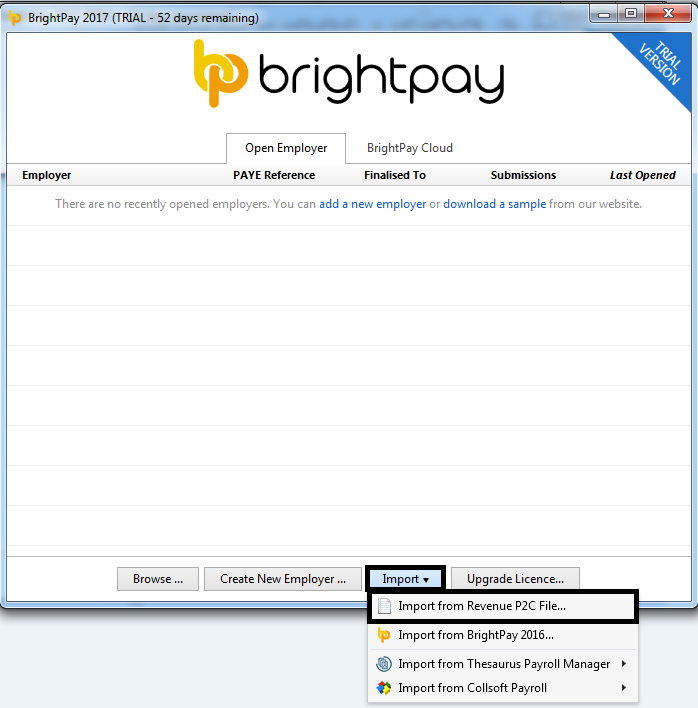Image resolution: width=698 pixels, height=708 pixels.
Task: Click the document icon beside Revenue P2C File
Action: point(384,606)
